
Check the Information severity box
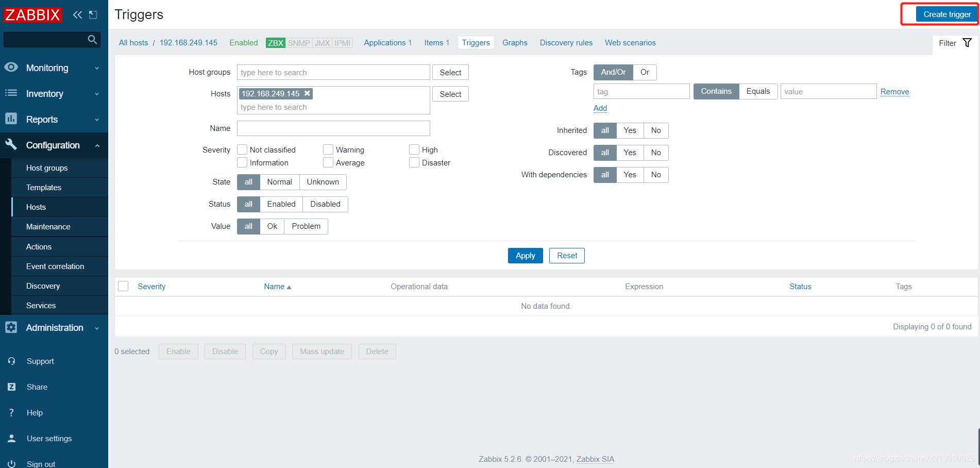(242, 162)
